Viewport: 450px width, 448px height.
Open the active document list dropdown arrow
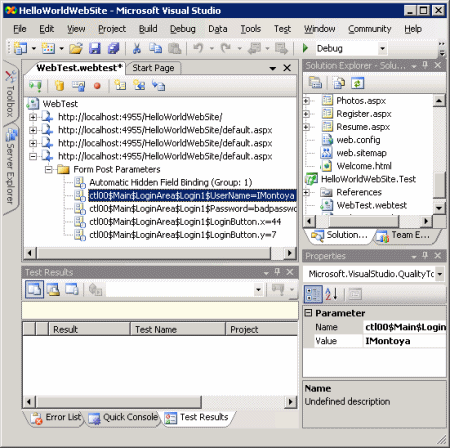(273, 68)
